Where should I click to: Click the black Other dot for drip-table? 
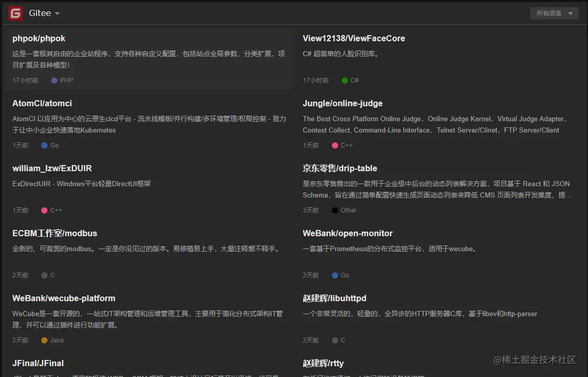tap(335, 210)
